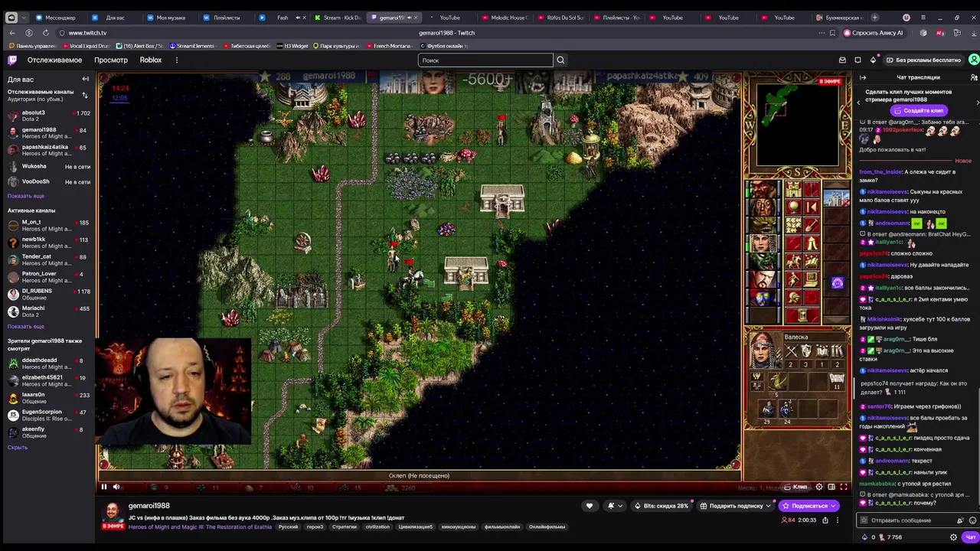The width and height of the screenshot is (980, 551).
Task: Click the browser back arrow
Action: click(12, 33)
